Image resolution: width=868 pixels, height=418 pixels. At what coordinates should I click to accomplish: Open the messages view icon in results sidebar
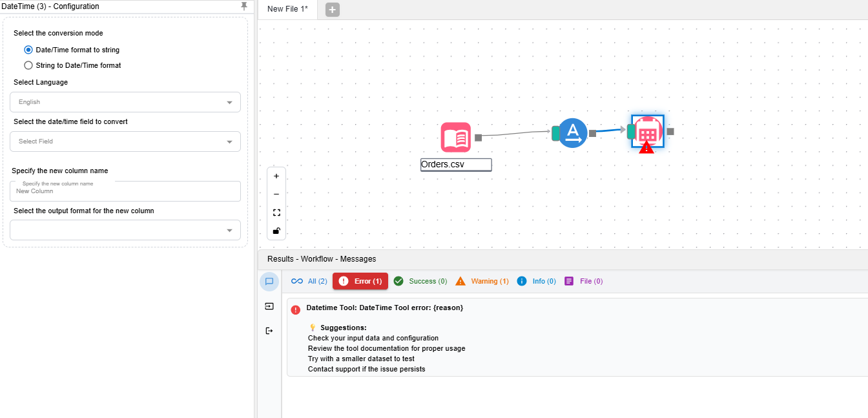[269, 282]
